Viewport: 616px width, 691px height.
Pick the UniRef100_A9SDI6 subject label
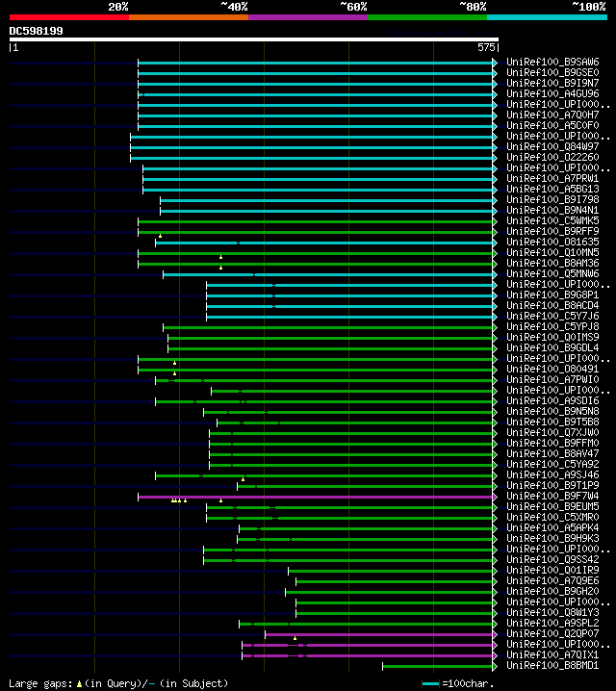tap(552, 400)
